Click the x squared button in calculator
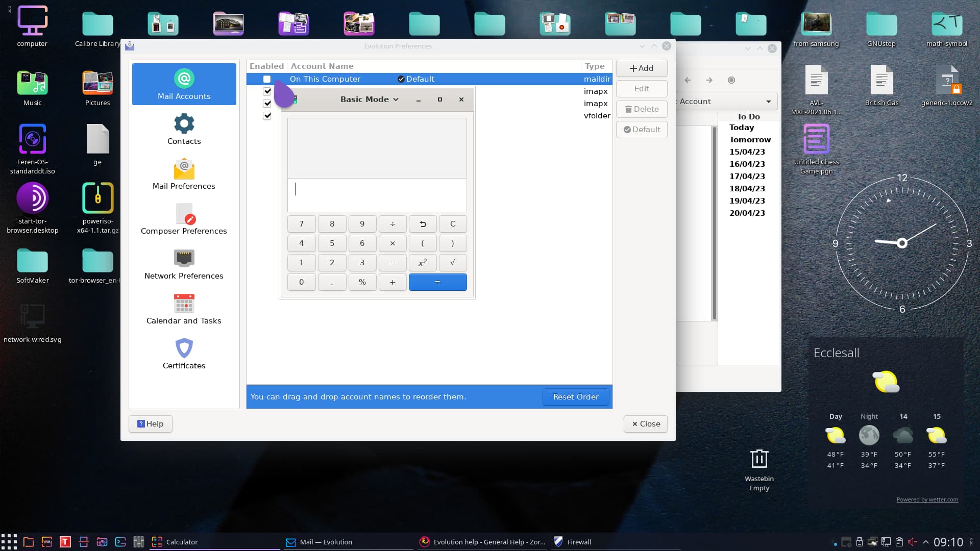 click(422, 262)
